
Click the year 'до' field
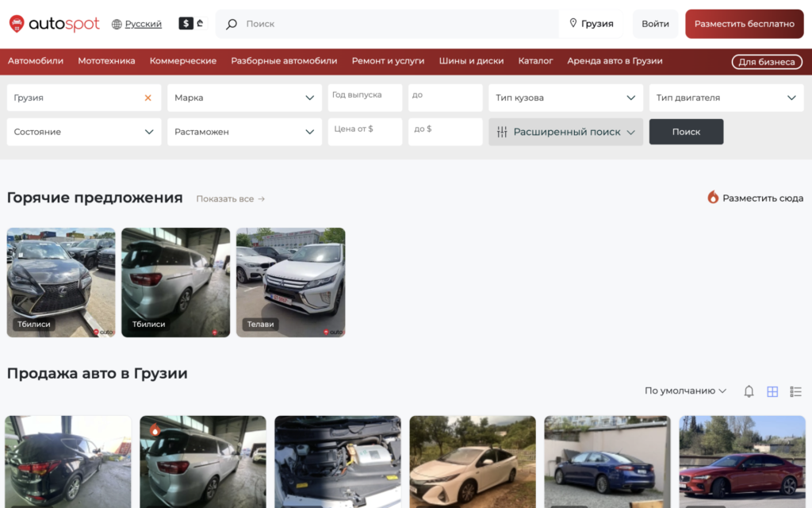(x=446, y=98)
